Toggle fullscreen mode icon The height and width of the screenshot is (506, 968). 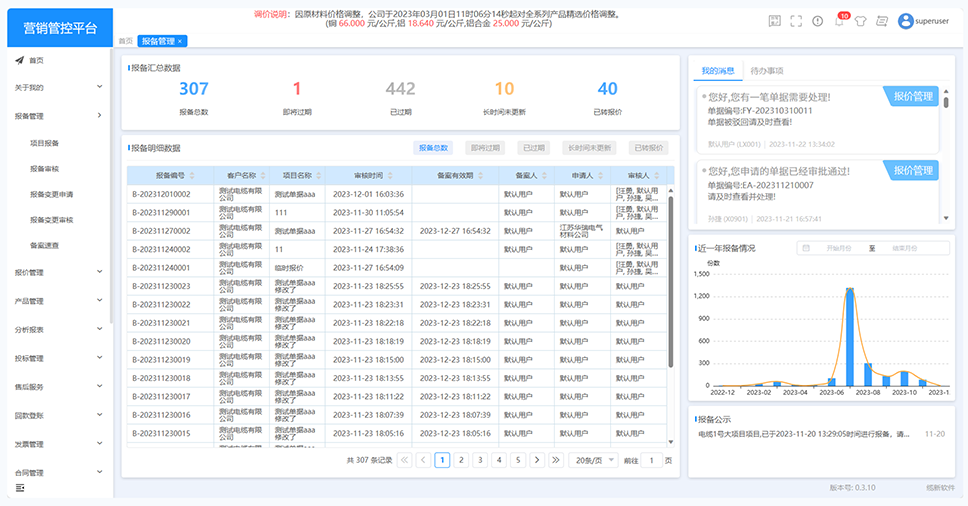click(x=796, y=21)
